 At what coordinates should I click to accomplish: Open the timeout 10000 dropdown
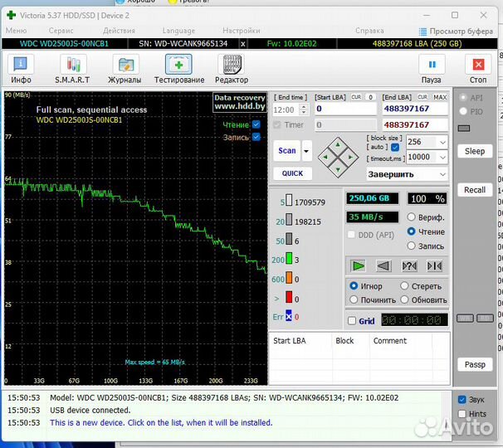pos(442,157)
